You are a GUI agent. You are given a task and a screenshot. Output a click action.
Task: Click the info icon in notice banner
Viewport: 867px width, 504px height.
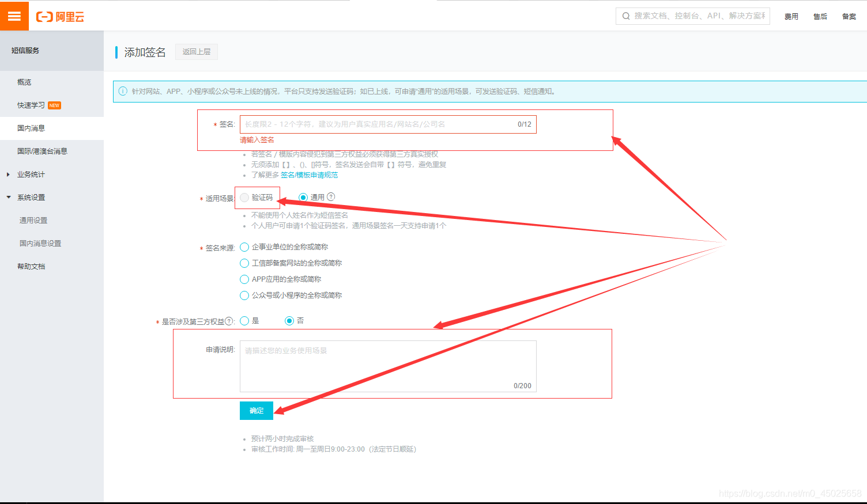pyautogui.click(x=123, y=91)
